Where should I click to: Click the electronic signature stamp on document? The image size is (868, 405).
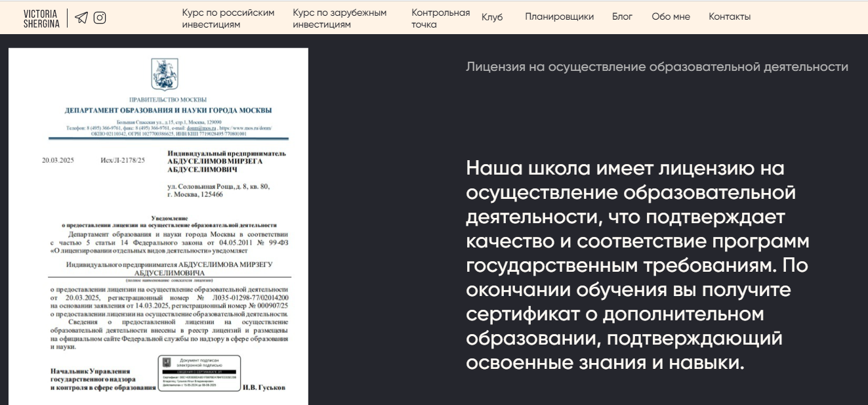199,373
